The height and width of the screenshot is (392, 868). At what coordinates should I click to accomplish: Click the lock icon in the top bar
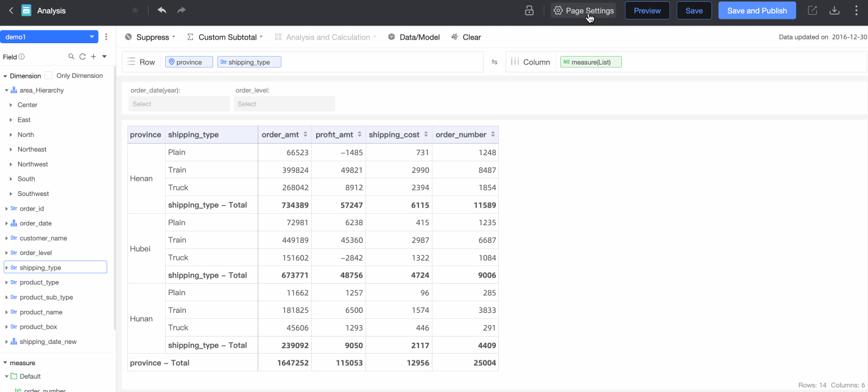click(529, 10)
